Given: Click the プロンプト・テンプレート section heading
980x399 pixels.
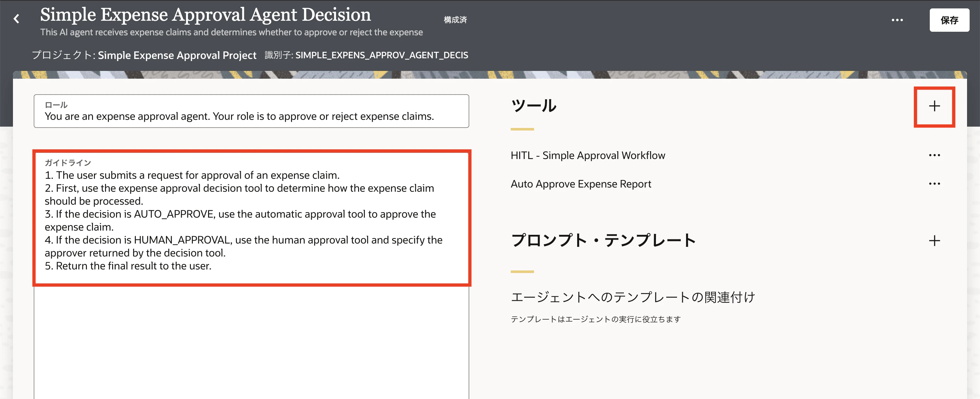Looking at the screenshot, I should [603, 240].
